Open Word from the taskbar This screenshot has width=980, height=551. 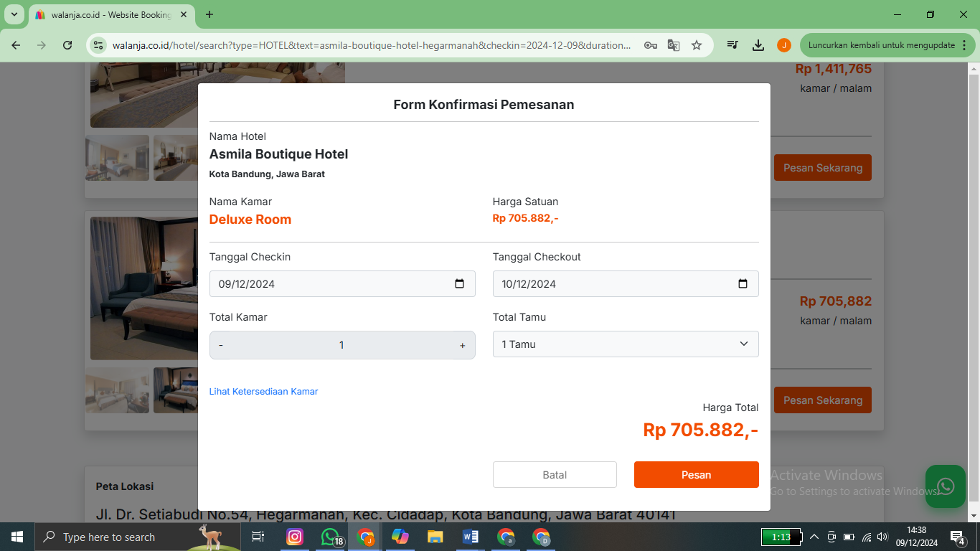[471, 537]
